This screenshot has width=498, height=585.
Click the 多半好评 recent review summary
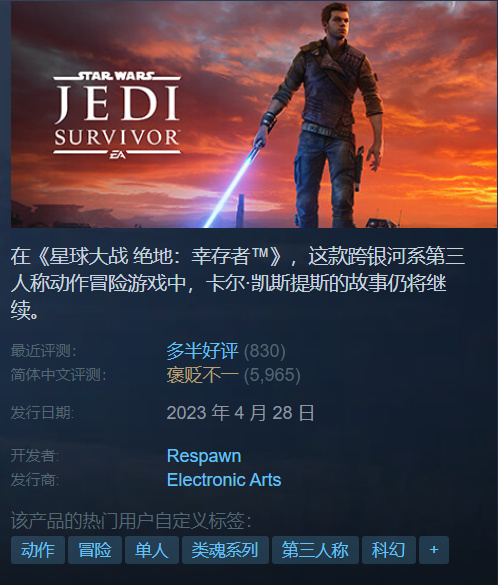pyautogui.click(x=202, y=351)
